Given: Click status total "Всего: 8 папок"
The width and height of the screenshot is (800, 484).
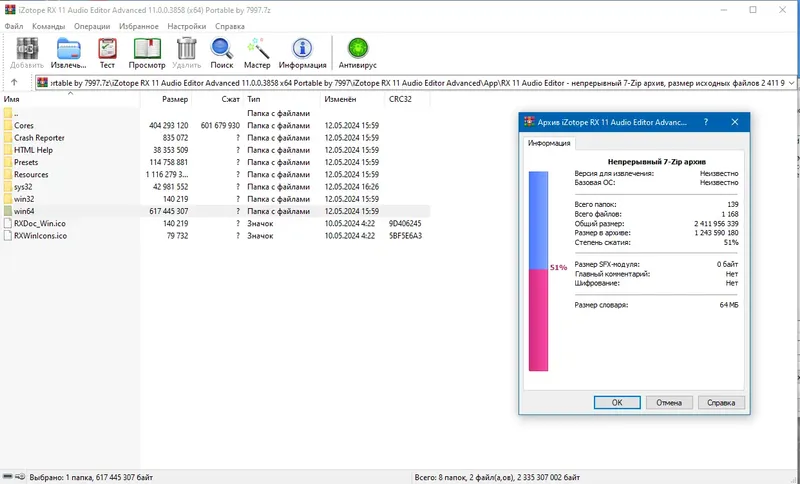Looking at the screenshot, I should pyautogui.click(x=442, y=477).
